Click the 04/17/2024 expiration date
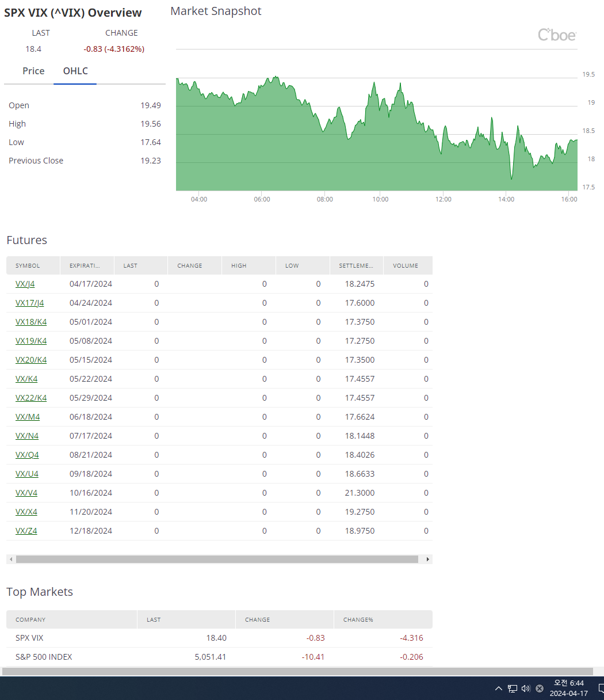 (91, 284)
